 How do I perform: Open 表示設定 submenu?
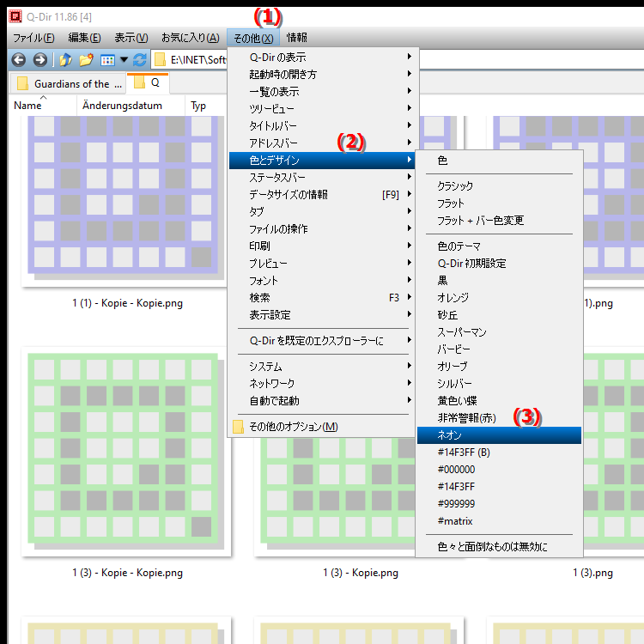pos(322,315)
